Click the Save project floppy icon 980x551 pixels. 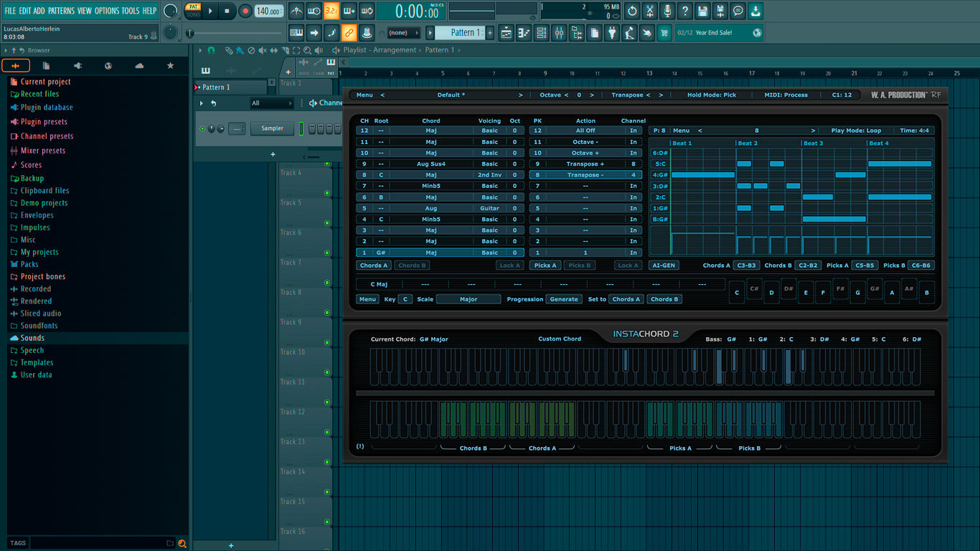coord(703,11)
